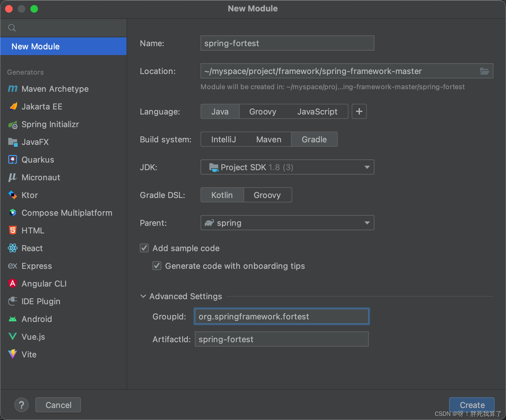Click the Name input field
Screen dimensions: 506x420
287,43
